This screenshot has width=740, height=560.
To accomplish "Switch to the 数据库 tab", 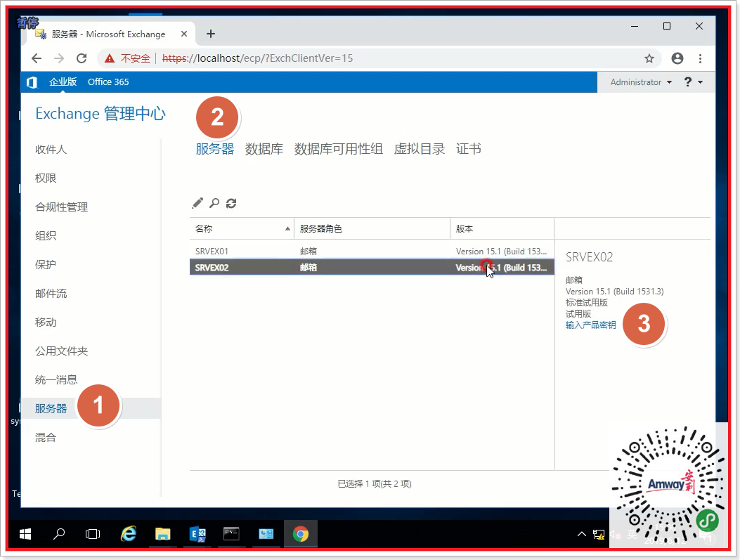I will tap(264, 149).
